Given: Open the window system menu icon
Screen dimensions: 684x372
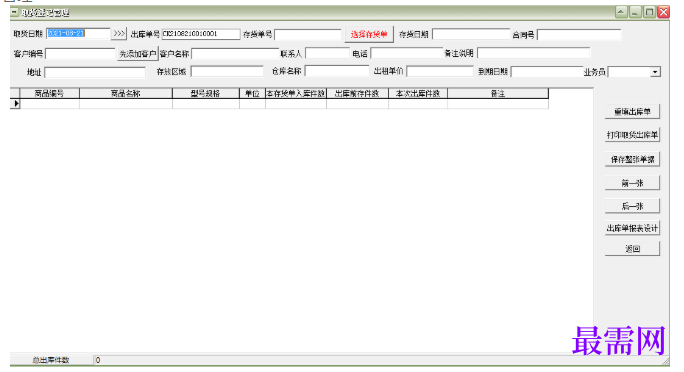Looking at the screenshot, I should (14, 12).
